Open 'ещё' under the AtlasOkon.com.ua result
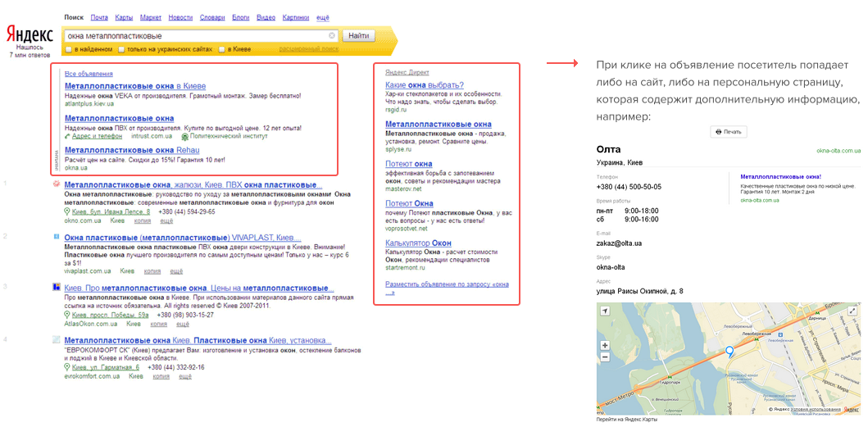Viewport: 868px width, 427px height. tap(182, 324)
